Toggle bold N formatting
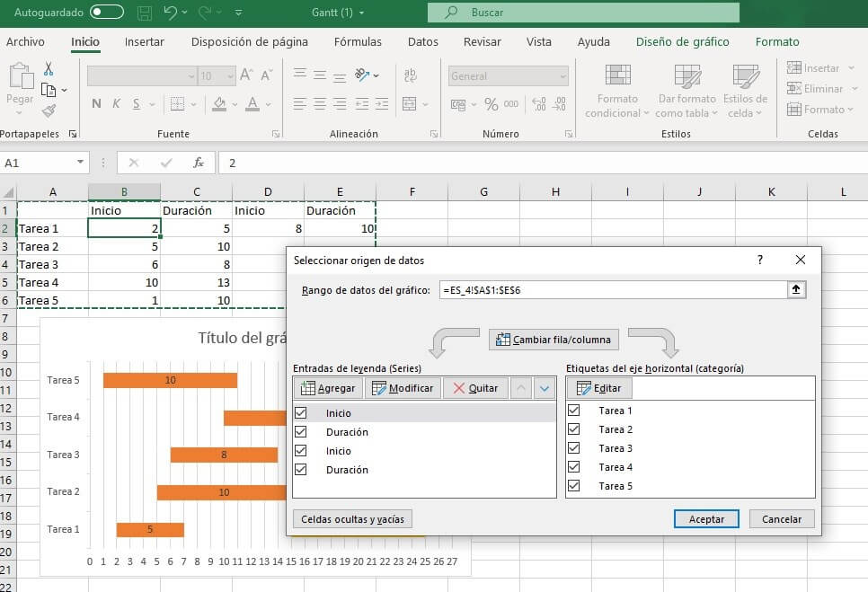 point(96,103)
